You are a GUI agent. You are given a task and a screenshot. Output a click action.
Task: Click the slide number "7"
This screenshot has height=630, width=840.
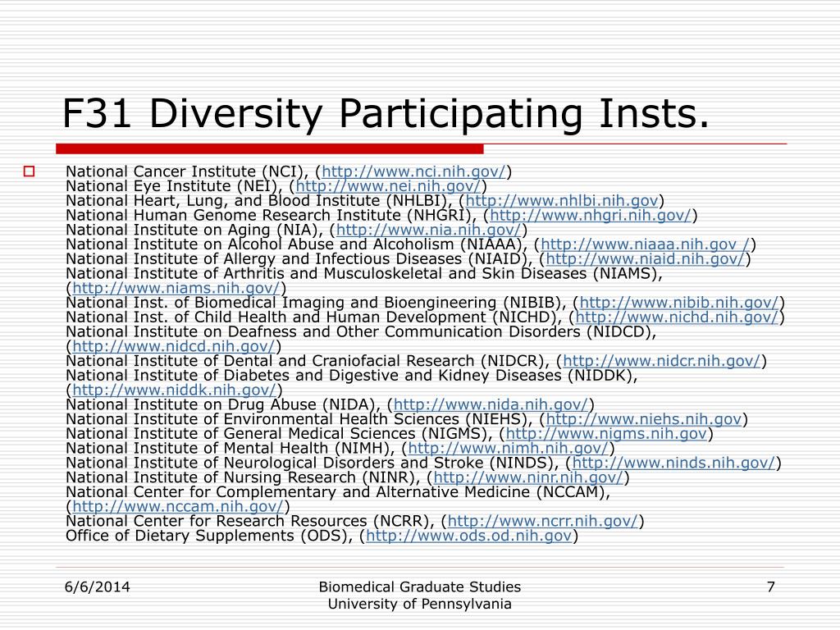pyautogui.click(x=771, y=587)
